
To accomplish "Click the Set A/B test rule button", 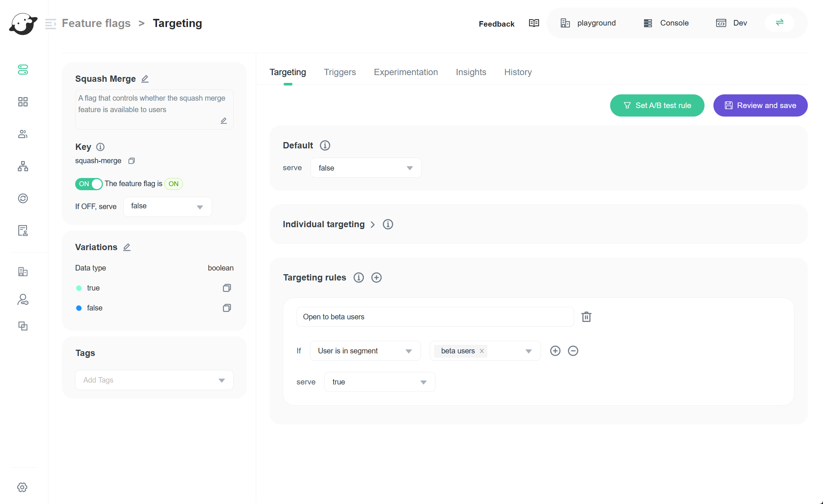I will (657, 105).
